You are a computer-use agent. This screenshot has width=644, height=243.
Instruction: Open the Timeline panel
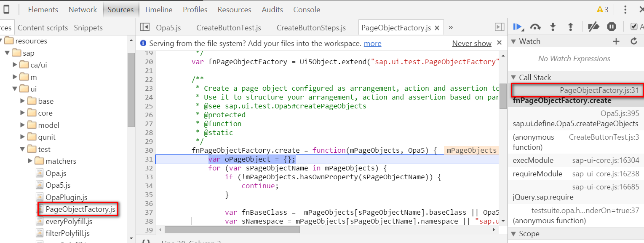click(158, 9)
